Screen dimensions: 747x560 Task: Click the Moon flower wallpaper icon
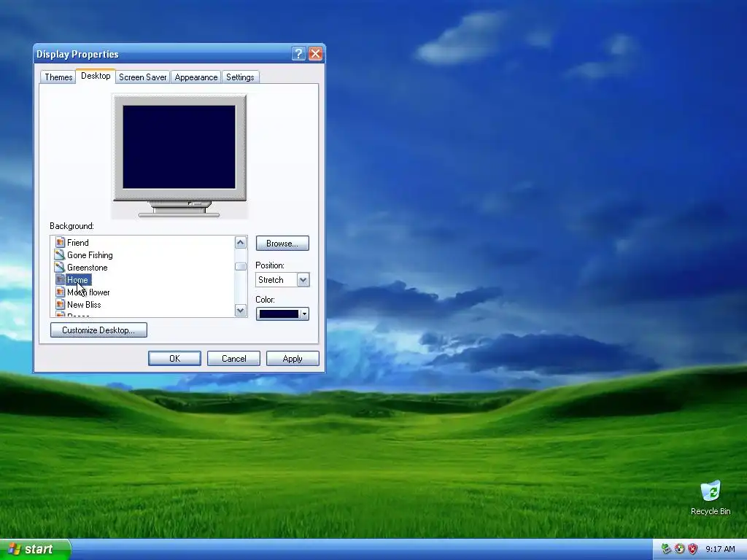(x=60, y=292)
